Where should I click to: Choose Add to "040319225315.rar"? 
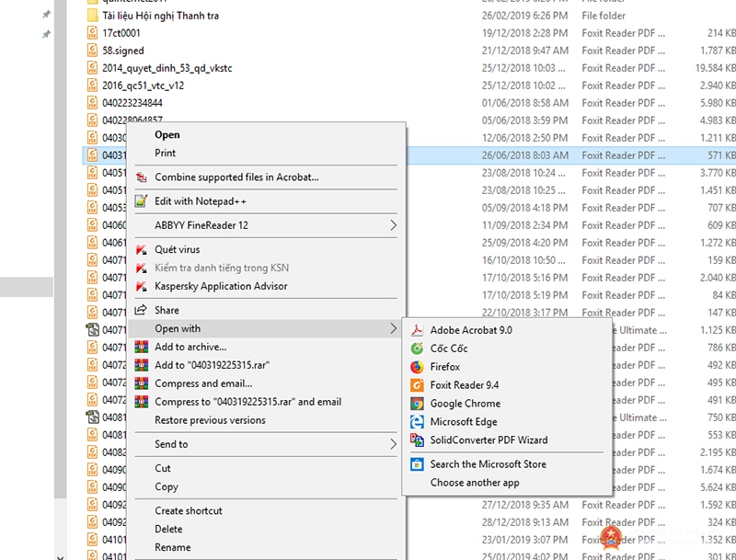point(266,365)
